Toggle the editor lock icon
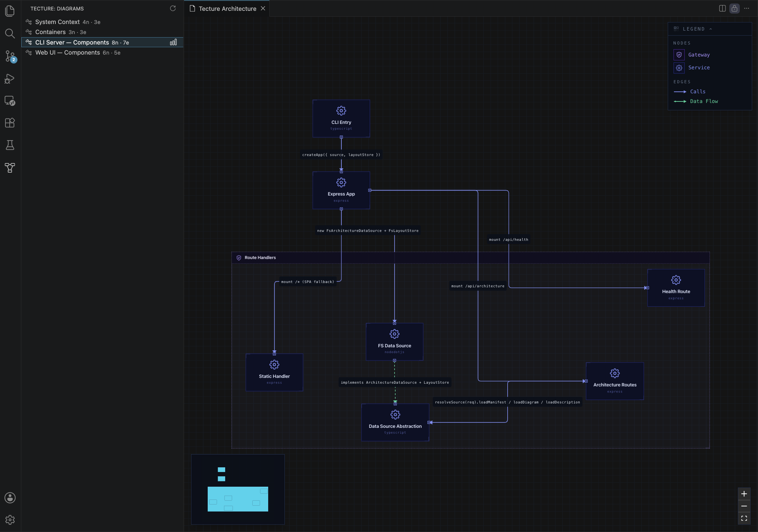Image resolution: width=758 pixels, height=532 pixels. point(734,8)
